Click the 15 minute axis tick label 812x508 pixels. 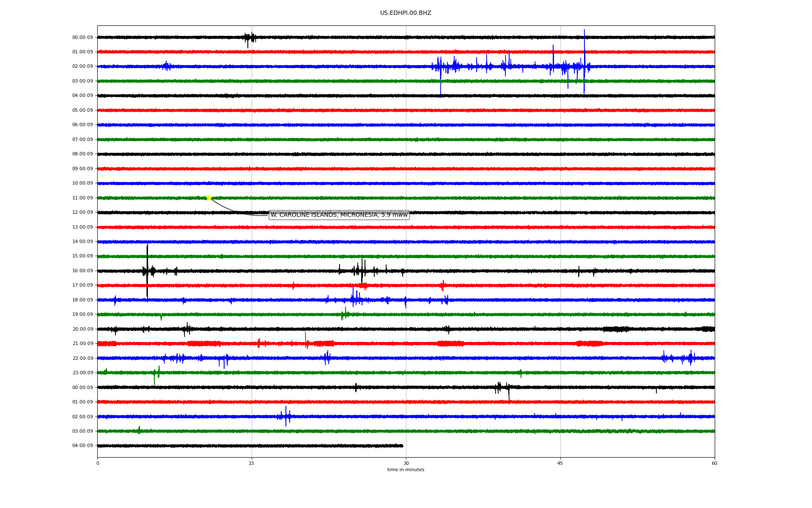(x=252, y=464)
